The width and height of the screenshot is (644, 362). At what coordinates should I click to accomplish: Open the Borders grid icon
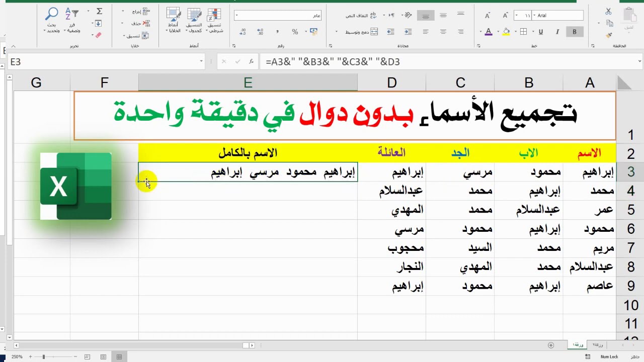(x=523, y=32)
